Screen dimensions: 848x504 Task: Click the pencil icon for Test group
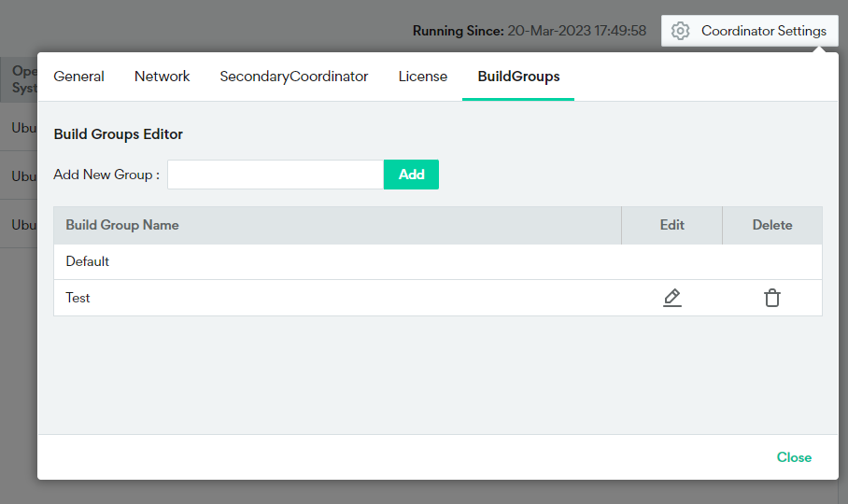pos(671,298)
